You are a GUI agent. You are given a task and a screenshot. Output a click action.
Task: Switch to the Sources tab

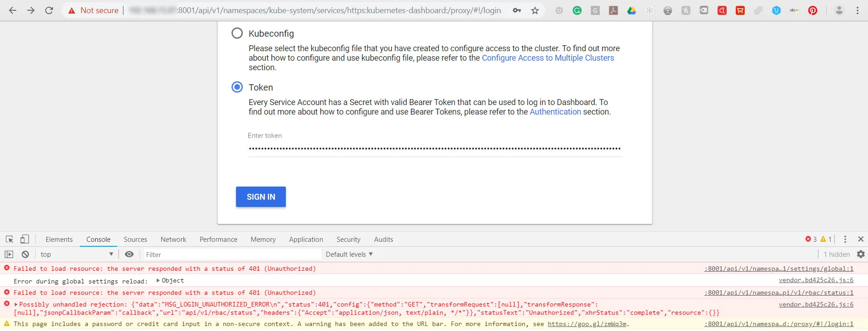tap(135, 240)
